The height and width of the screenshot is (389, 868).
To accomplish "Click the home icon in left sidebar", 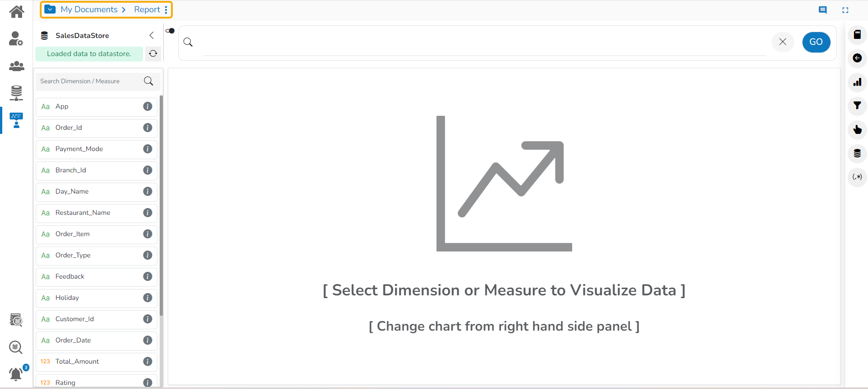I will click(17, 11).
